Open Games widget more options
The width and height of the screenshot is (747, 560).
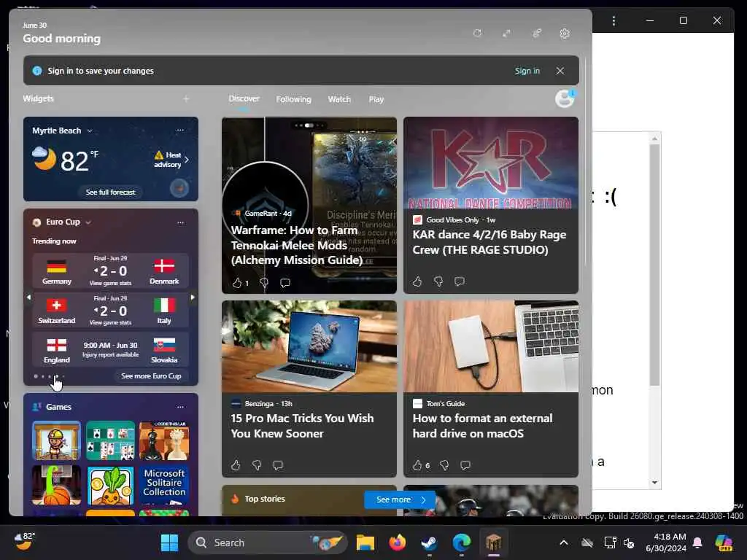coord(181,407)
